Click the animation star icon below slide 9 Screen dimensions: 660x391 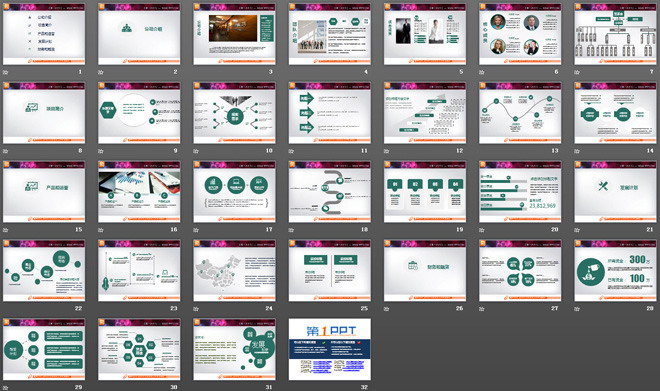pyautogui.click(x=101, y=151)
